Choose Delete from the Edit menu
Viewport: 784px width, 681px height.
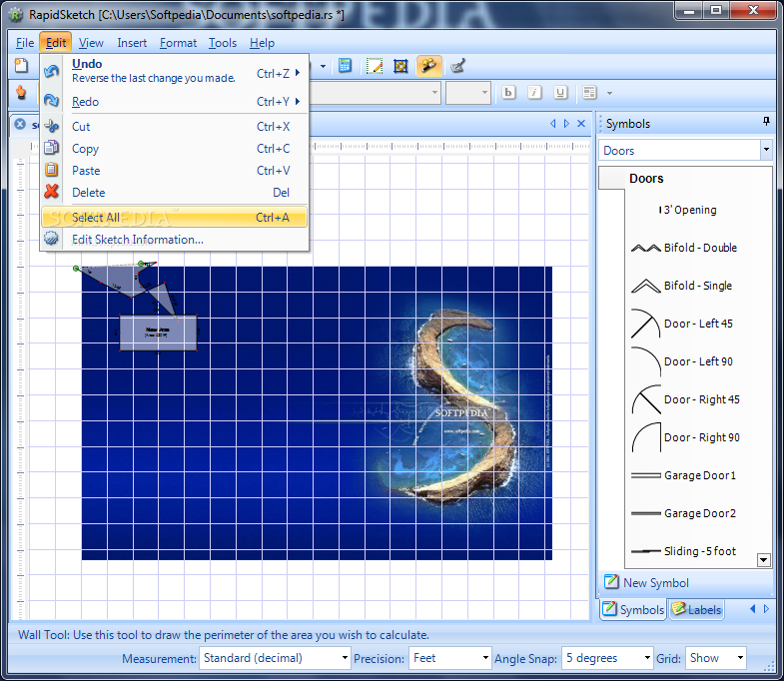(x=174, y=193)
